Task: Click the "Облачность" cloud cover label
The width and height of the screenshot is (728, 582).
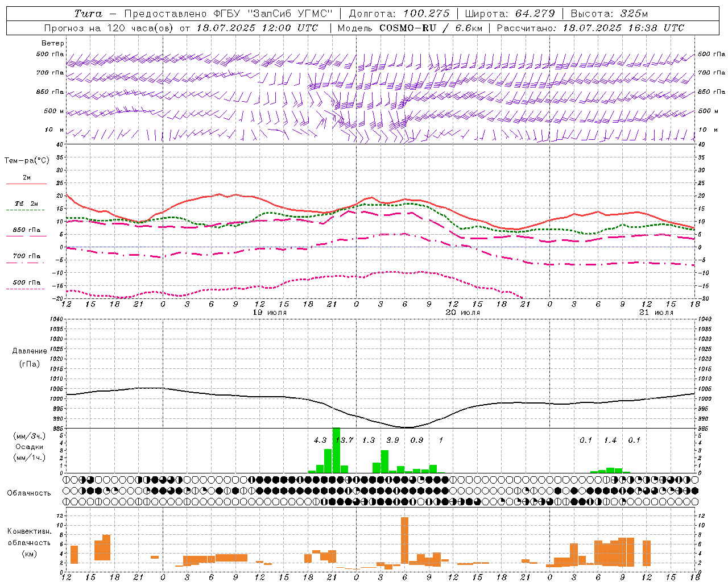Action: tap(29, 493)
